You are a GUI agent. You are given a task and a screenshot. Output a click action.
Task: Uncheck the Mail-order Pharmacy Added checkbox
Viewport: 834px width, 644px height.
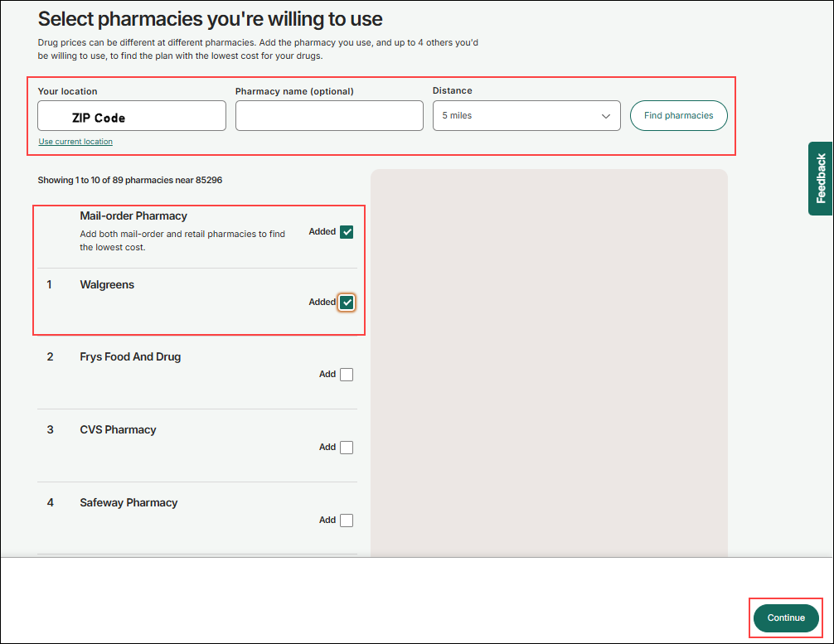click(x=347, y=232)
